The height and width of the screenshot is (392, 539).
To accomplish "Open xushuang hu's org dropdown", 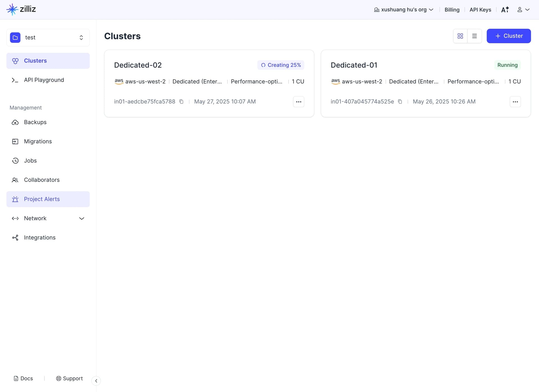I will 404,10.
